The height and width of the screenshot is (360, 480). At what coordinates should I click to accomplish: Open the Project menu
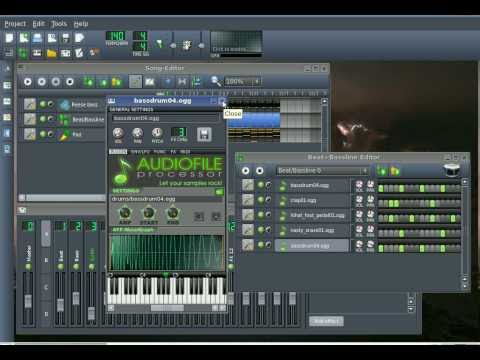[x=15, y=24]
